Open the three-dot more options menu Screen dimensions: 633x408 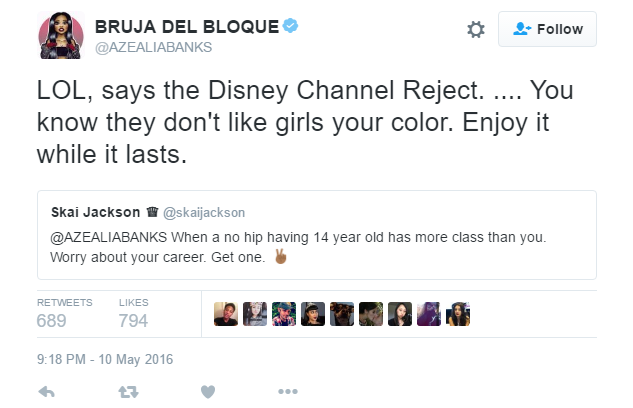pos(288,391)
